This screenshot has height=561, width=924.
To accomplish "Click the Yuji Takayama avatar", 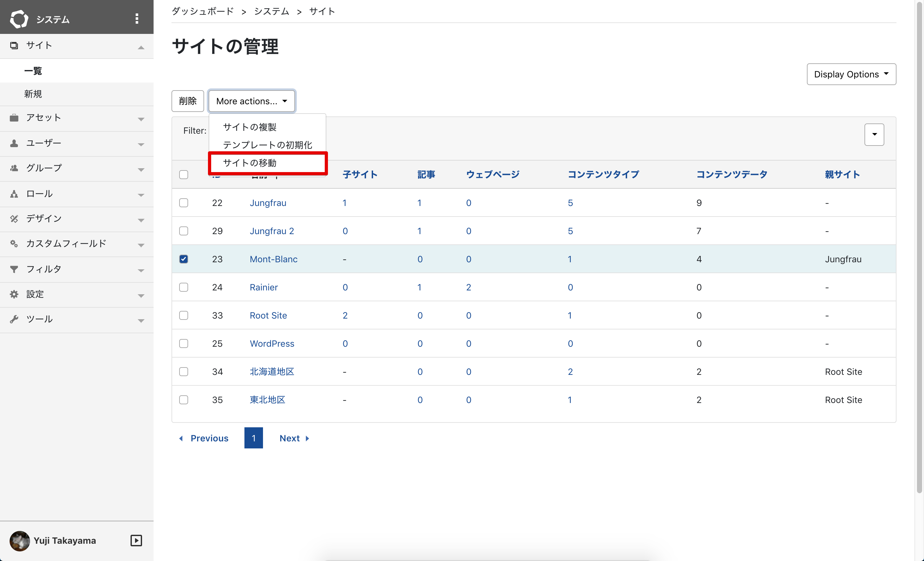I will pos(20,541).
